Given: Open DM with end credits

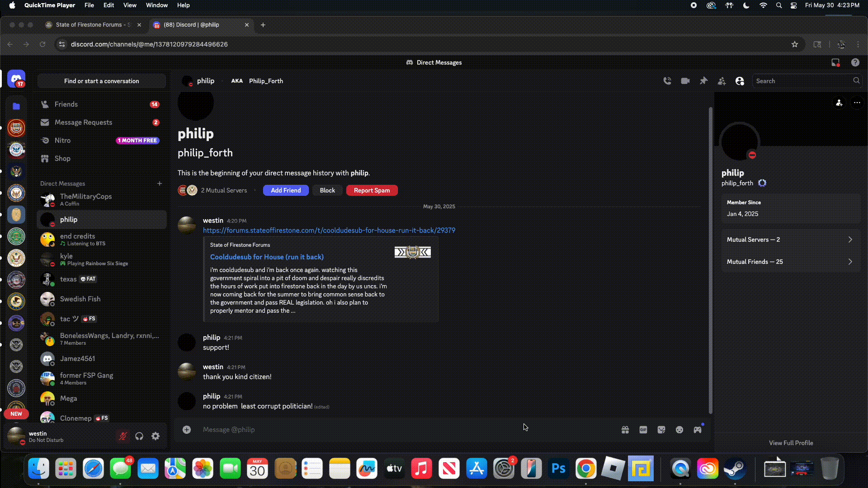Looking at the screenshot, I should (101, 239).
